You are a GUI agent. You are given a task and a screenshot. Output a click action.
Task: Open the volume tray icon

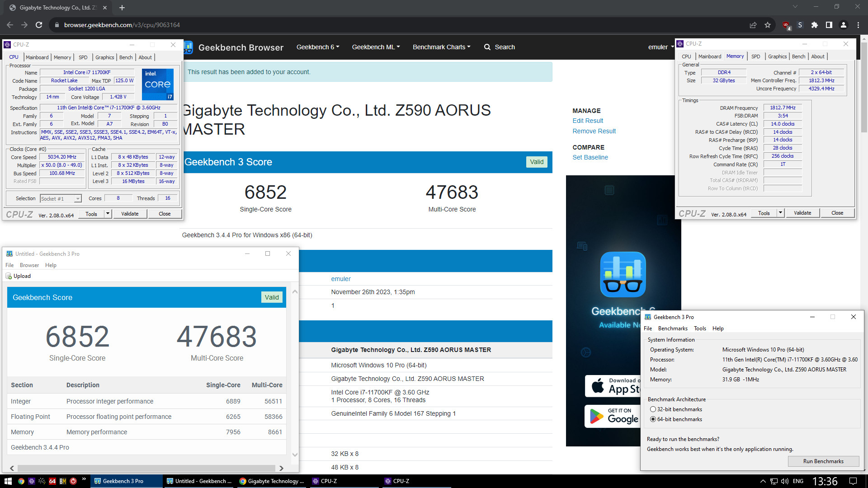click(785, 481)
